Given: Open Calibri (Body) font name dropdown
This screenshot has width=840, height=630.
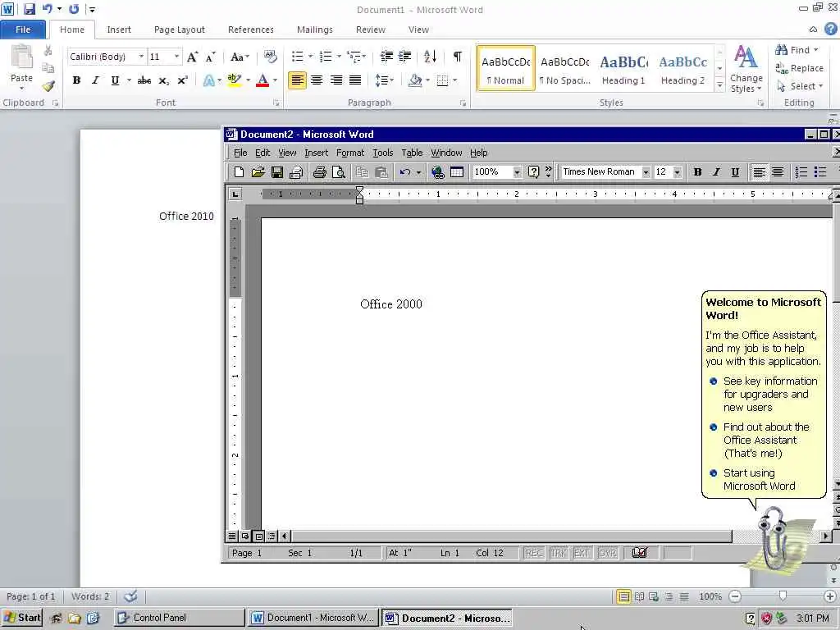Looking at the screenshot, I should [x=141, y=57].
